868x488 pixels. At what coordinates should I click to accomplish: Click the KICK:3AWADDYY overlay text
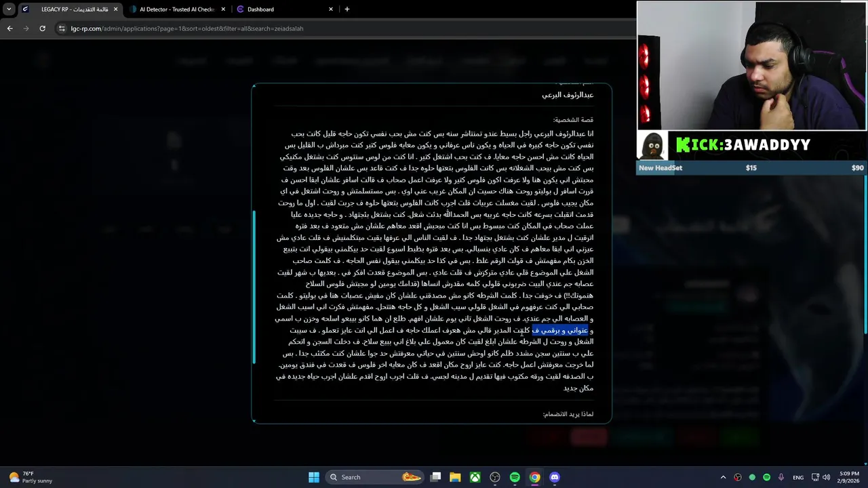(x=743, y=145)
